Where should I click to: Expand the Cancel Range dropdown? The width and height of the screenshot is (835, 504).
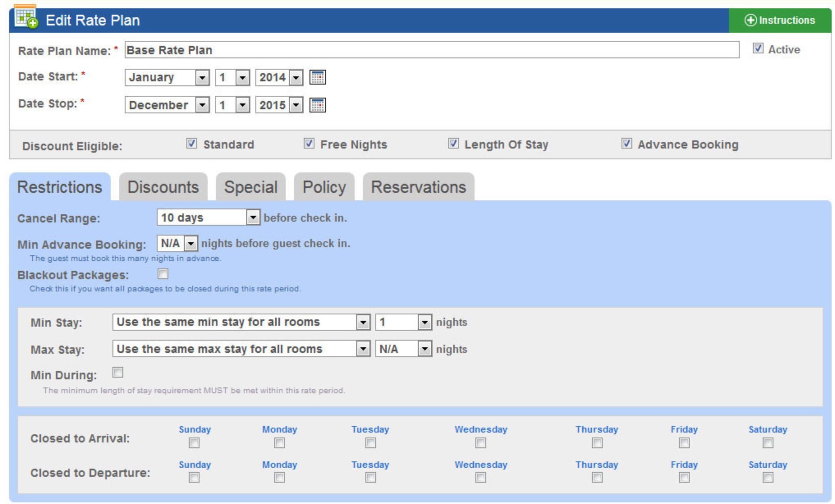coord(253,217)
